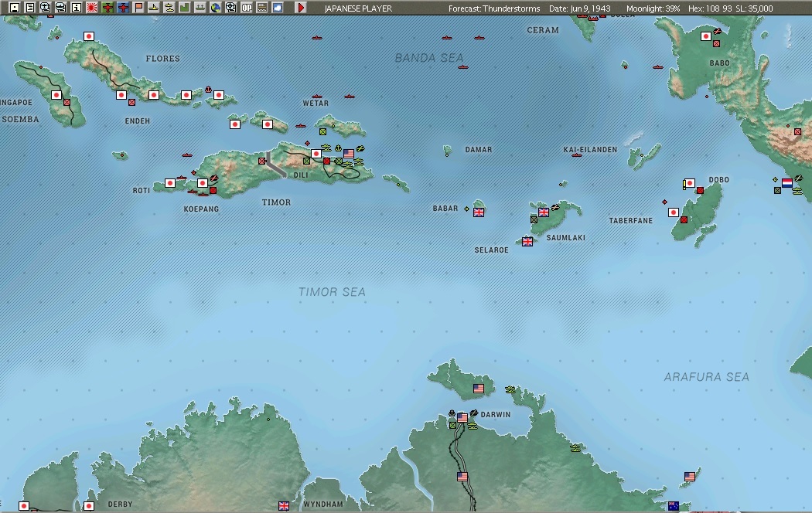The width and height of the screenshot is (812, 513).
Task: Select the Japanese flag at Babo
Action: click(706, 36)
